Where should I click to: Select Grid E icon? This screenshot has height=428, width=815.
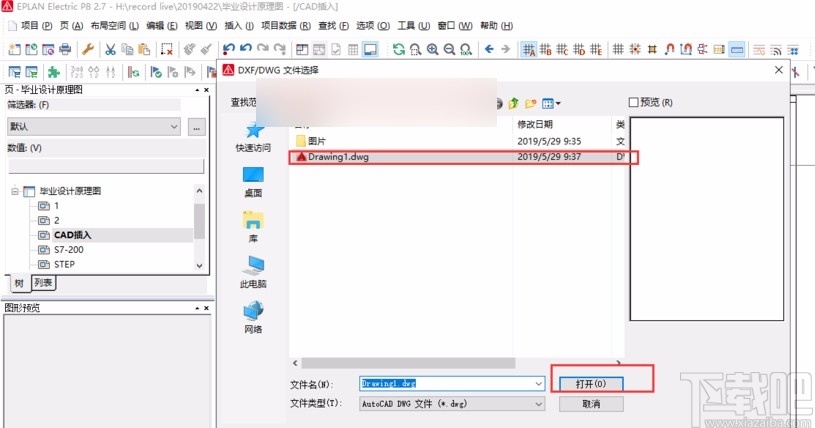click(x=596, y=49)
